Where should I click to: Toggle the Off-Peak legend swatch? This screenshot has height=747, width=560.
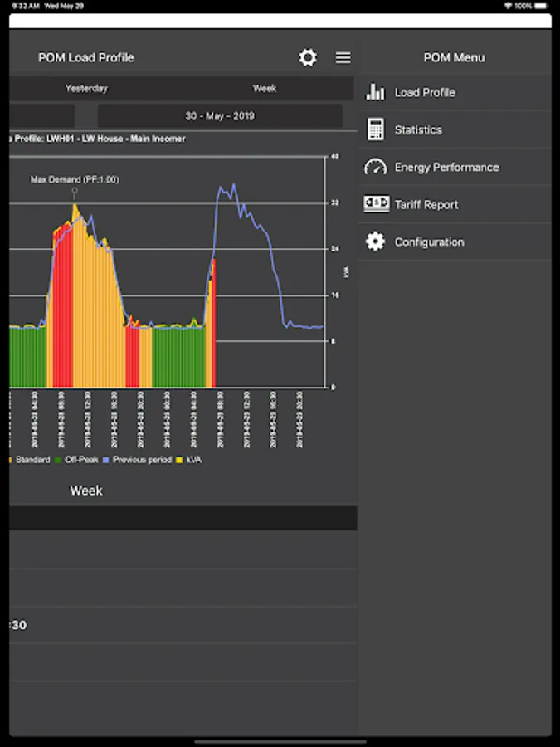click(58, 460)
